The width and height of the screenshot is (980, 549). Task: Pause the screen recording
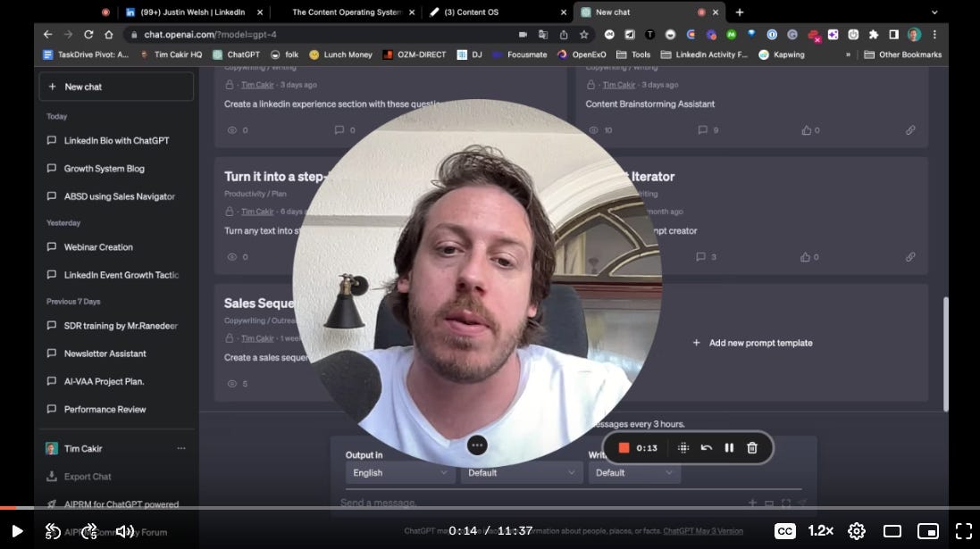pyautogui.click(x=729, y=448)
